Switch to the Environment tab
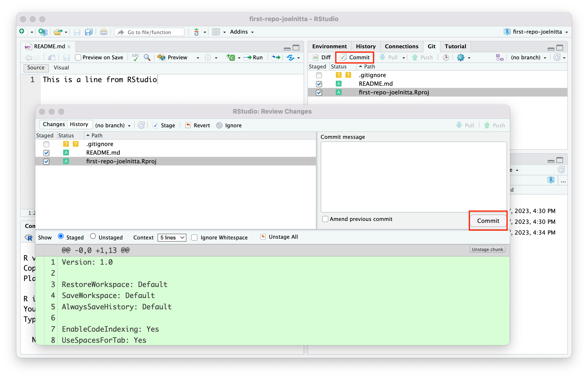 329,46
